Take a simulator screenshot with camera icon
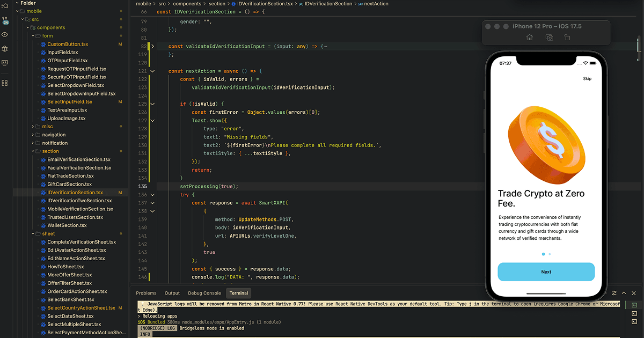The image size is (644, 338). (x=549, y=38)
